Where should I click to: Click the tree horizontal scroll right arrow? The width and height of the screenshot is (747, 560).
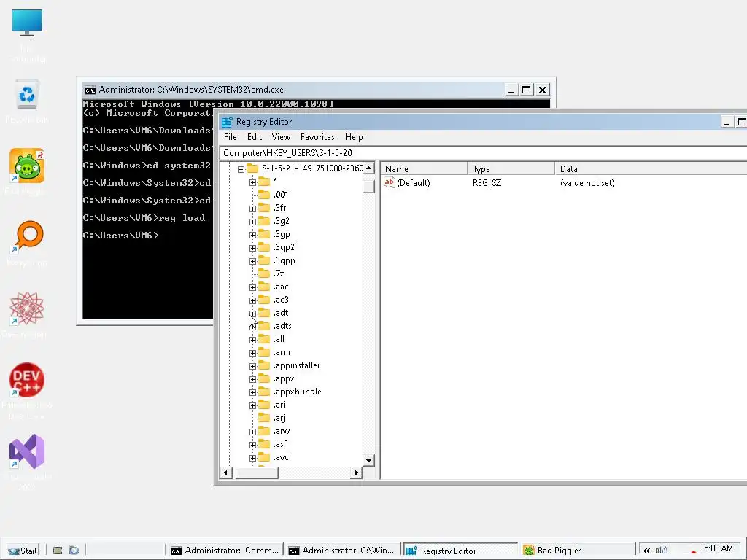[x=356, y=472]
